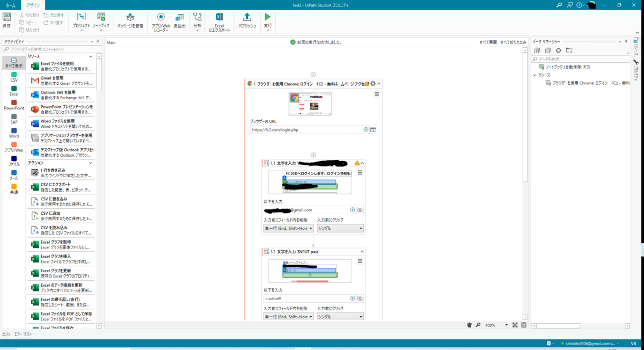The width and height of the screenshot is (644, 350).
Task: Click すべて折りたたみ (Collapse All) link
Action: click(513, 42)
